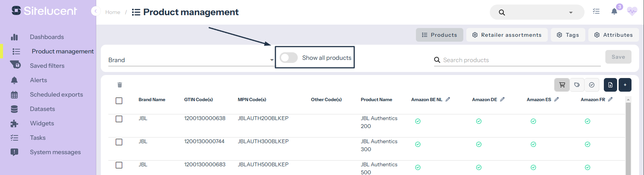Expand the top search bar dropdown arrow
Screen dimensions: 644x175
tap(571, 12)
